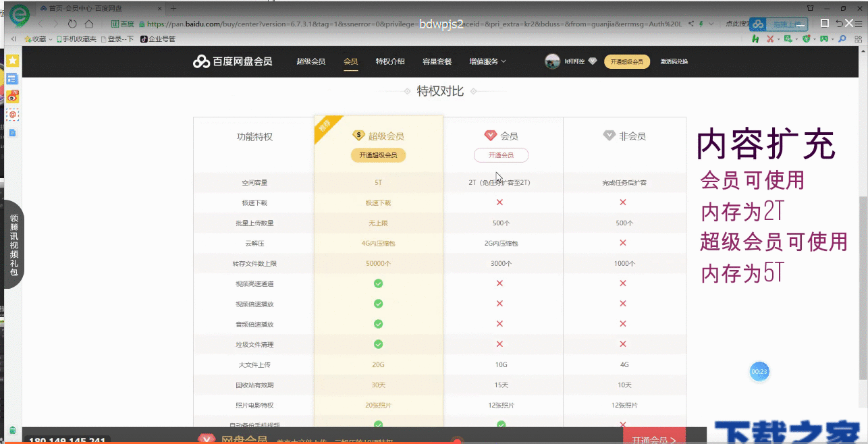
Task: Select the 特权介绍 menu item
Action: pyautogui.click(x=390, y=61)
